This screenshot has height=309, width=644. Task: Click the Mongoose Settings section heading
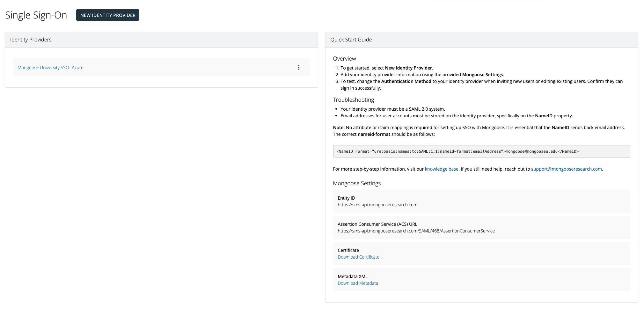tap(357, 183)
